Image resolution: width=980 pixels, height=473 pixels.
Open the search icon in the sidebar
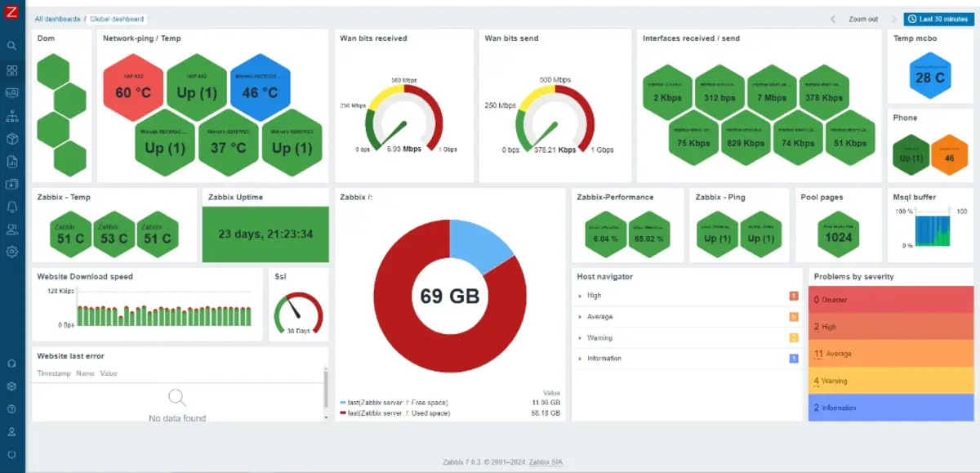[x=12, y=46]
